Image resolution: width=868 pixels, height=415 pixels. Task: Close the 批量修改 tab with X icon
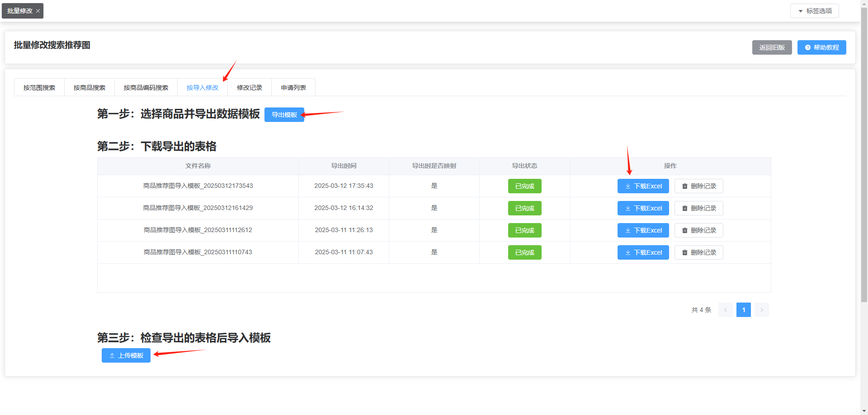(x=38, y=11)
